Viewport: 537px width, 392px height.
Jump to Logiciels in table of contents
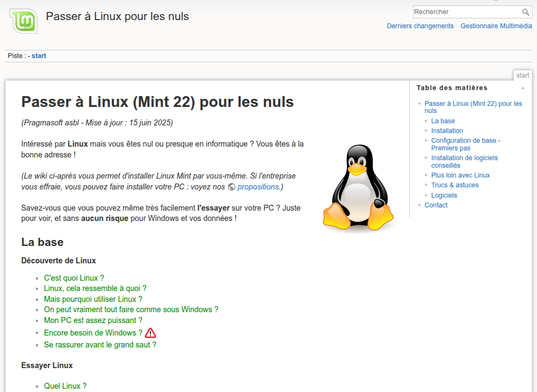point(444,195)
